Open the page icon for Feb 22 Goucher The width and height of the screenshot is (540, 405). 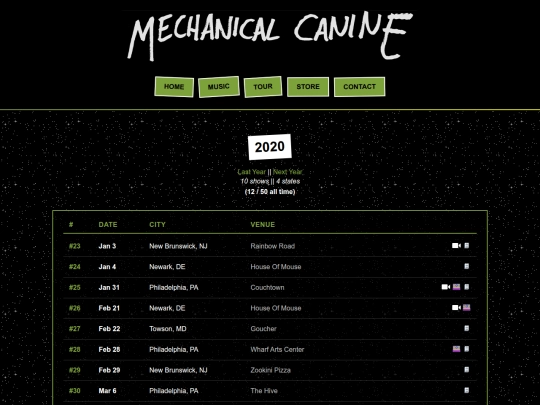tap(467, 328)
